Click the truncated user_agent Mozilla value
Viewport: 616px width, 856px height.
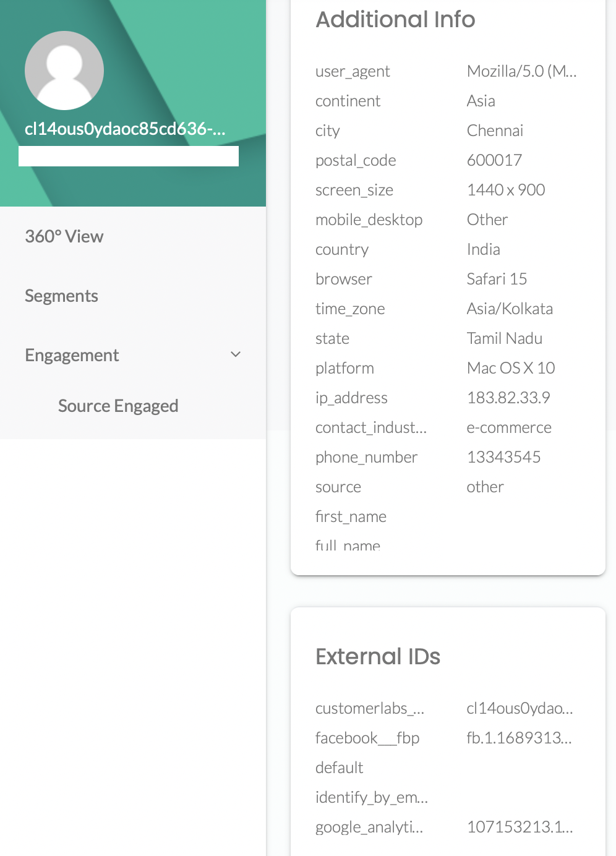coord(521,71)
